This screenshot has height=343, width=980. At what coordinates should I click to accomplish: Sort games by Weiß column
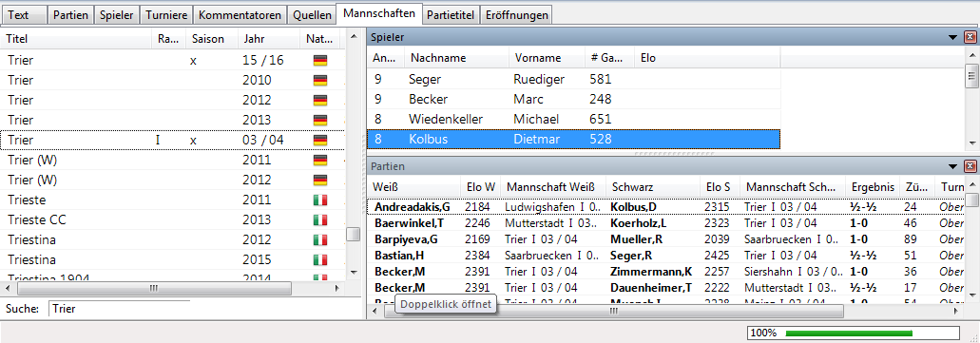point(414,187)
